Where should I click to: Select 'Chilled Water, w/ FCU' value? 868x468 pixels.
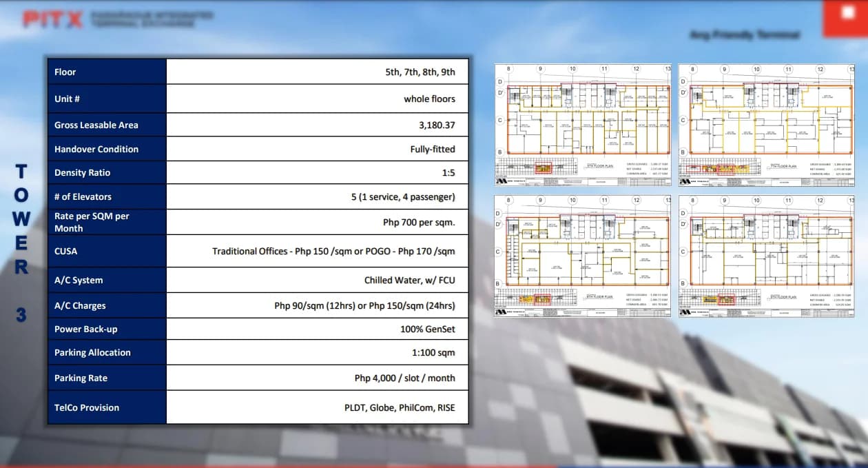410,280
